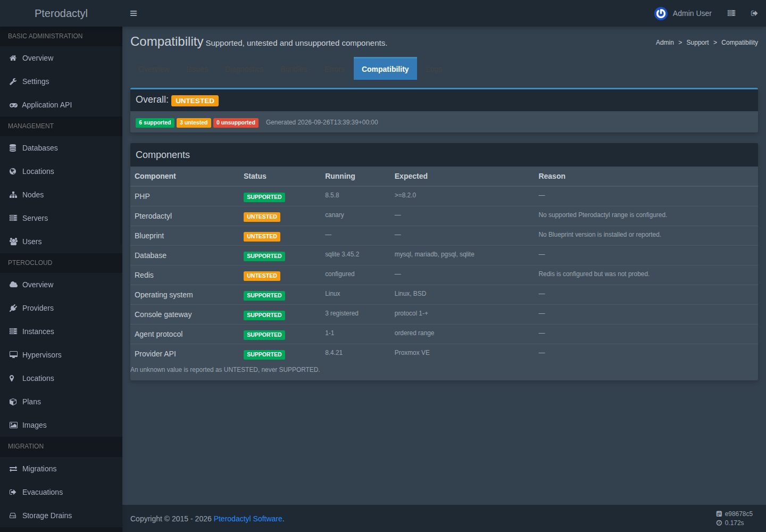
Task: Select the Compatibility tab
Action: (385, 69)
